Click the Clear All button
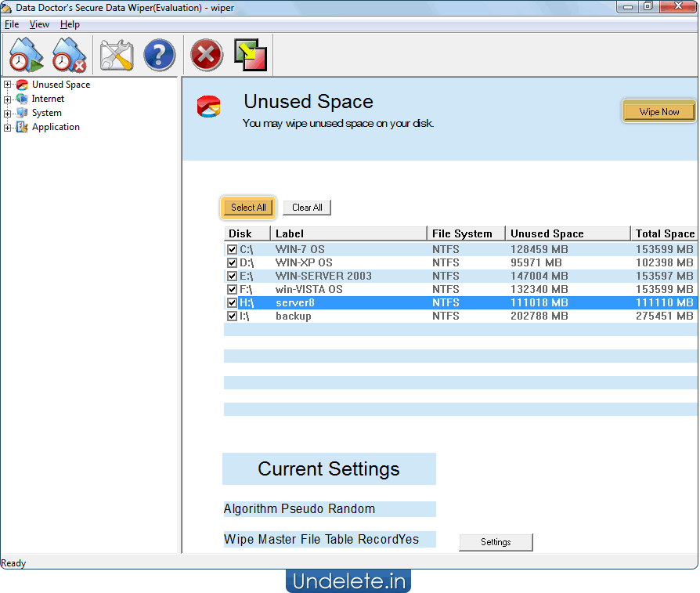Image resolution: width=700 pixels, height=593 pixels. 307,207
